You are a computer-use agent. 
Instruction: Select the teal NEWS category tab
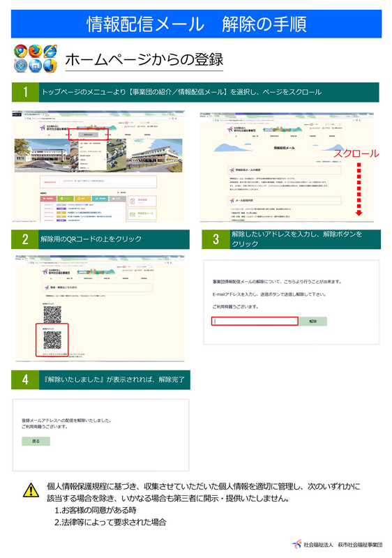click(100, 199)
